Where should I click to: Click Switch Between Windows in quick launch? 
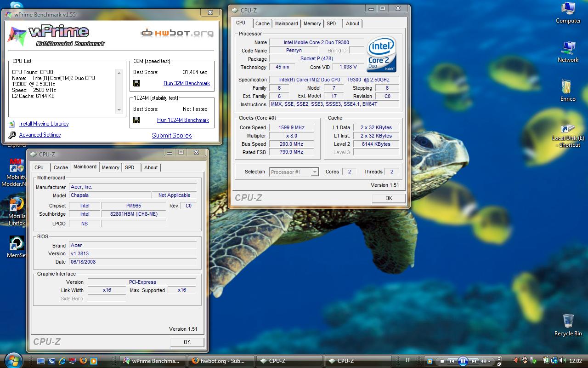[x=51, y=361]
